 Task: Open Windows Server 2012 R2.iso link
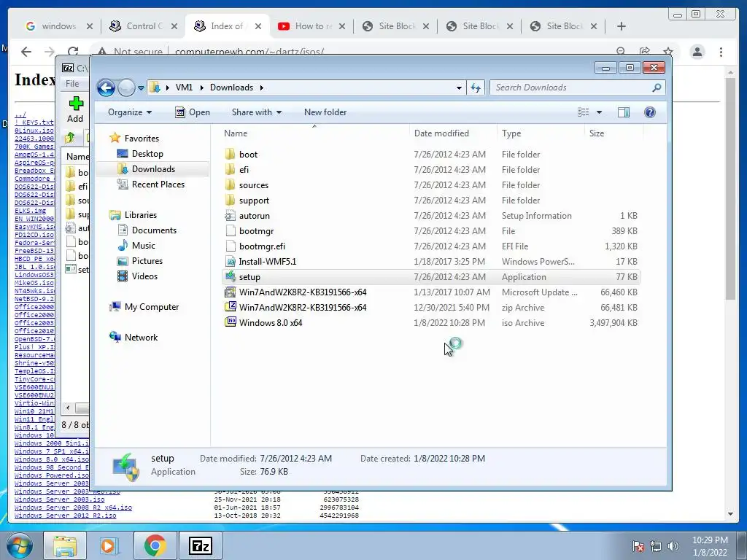point(65,516)
